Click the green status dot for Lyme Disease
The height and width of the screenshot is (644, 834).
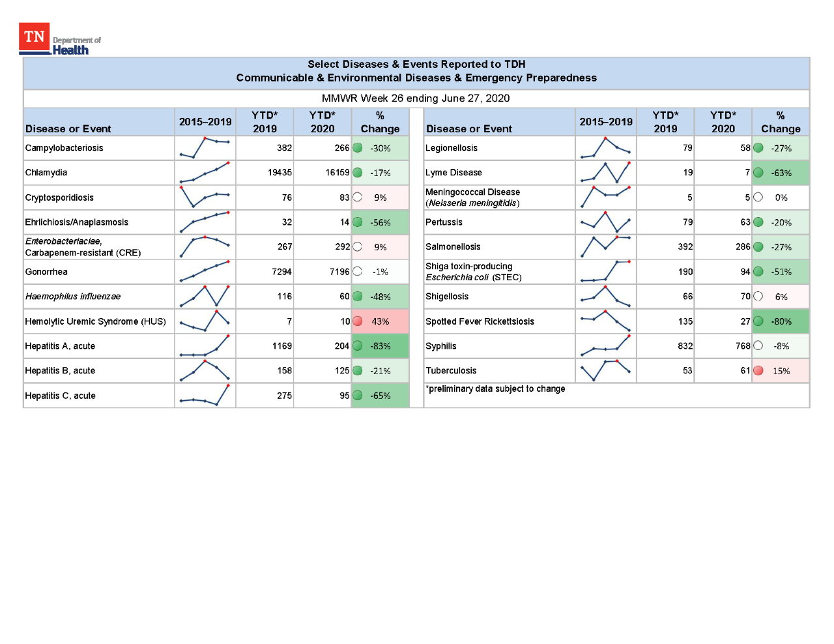tap(758, 173)
